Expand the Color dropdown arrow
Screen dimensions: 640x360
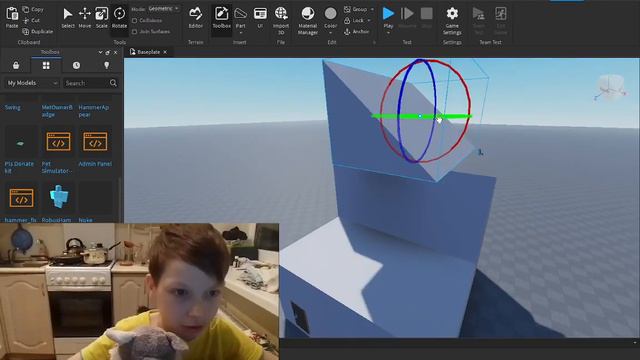click(x=330, y=33)
